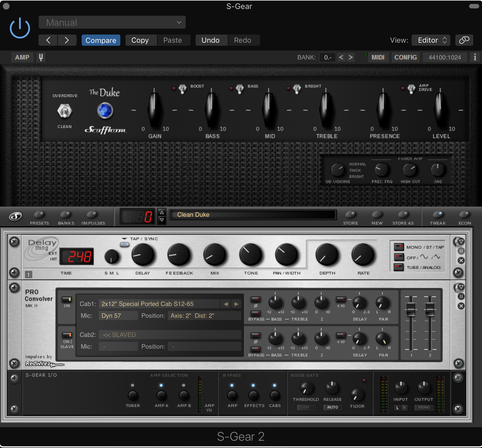Click the convolver channel 1 fader

click(411, 309)
